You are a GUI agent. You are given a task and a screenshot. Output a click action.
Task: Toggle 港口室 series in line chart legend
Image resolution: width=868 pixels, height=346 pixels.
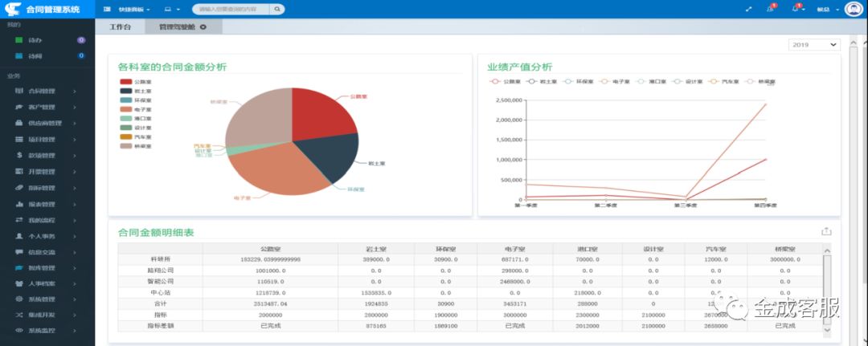coord(650,81)
